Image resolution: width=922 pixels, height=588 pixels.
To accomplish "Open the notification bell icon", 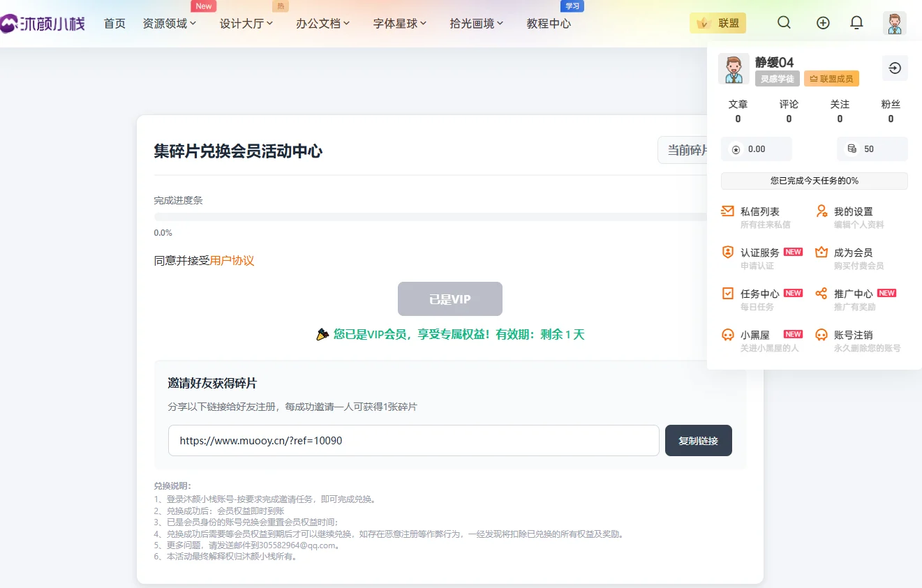I will click(856, 22).
